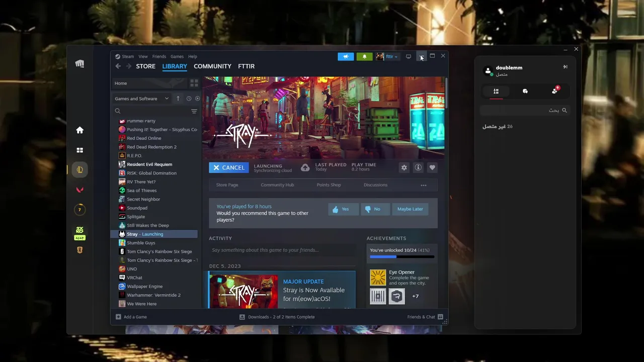The image size is (644, 362).
Task: Collapse the Riot friends panel arrow
Action: 565,67
